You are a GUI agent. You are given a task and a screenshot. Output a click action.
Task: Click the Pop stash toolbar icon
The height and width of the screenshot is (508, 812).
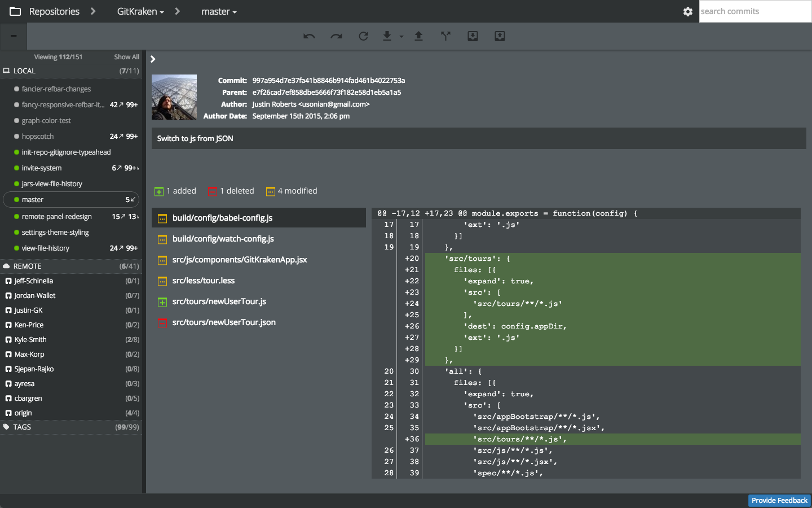pos(500,36)
